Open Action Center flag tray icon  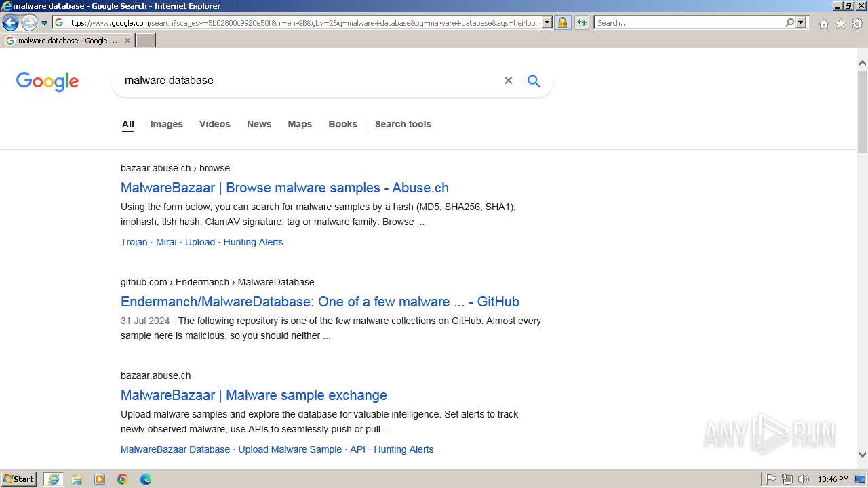pyautogui.click(x=771, y=479)
